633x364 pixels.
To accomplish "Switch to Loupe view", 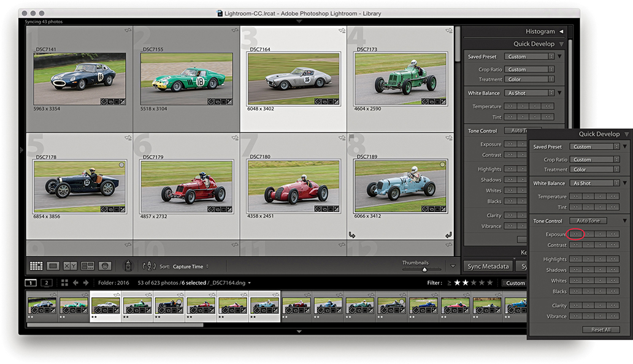I will (x=53, y=266).
